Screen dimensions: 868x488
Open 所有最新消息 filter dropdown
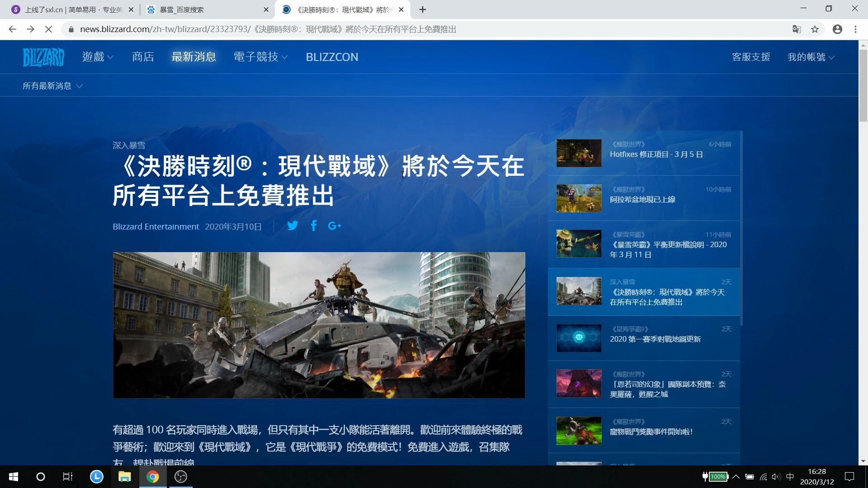[52, 86]
